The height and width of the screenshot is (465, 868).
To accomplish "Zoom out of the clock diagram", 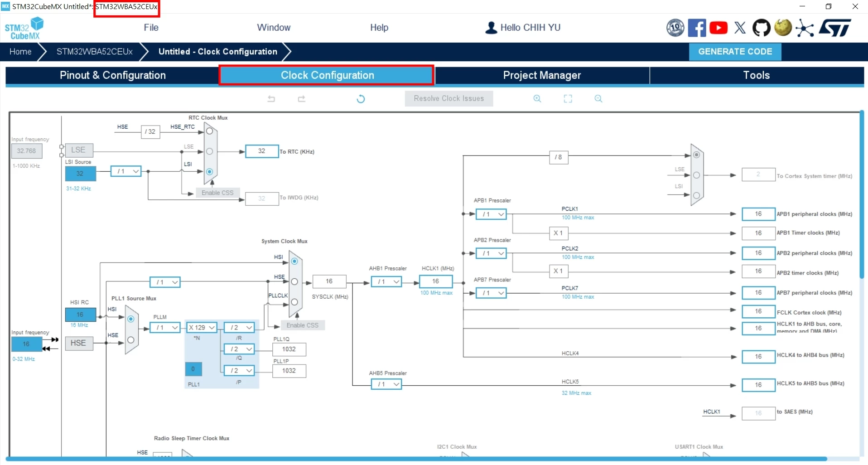I will coord(598,99).
